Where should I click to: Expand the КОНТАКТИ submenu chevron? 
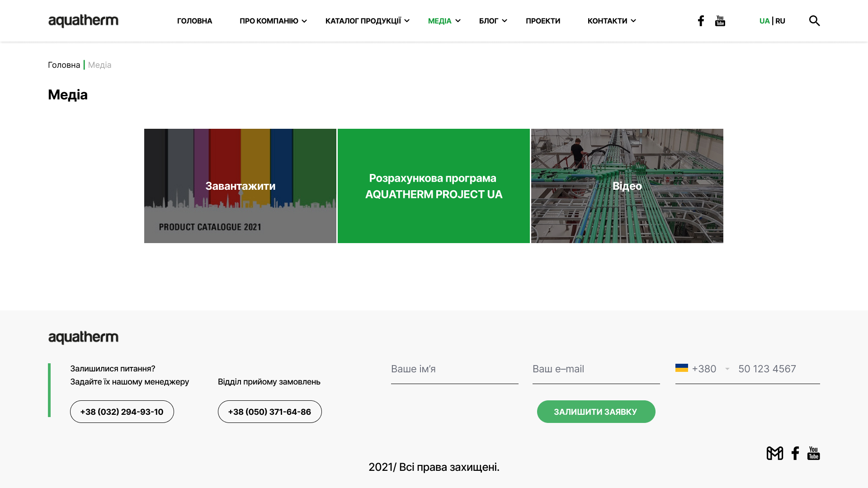[633, 21]
